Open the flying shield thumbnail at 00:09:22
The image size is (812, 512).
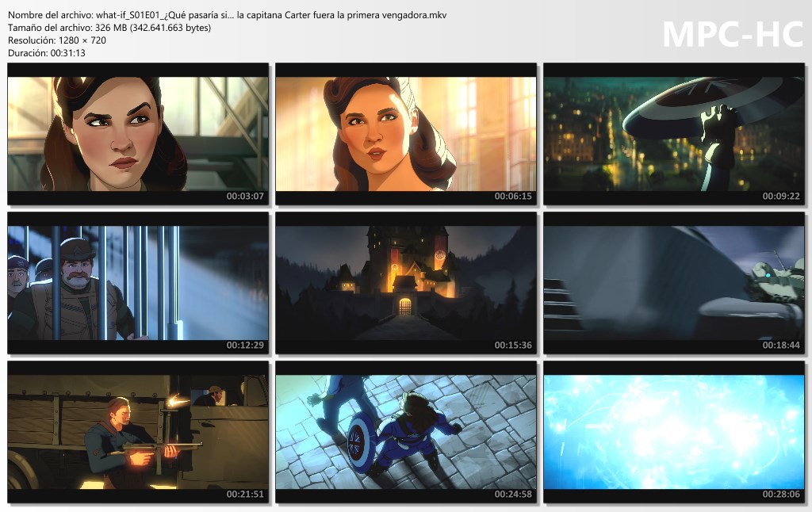tap(674, 134)
